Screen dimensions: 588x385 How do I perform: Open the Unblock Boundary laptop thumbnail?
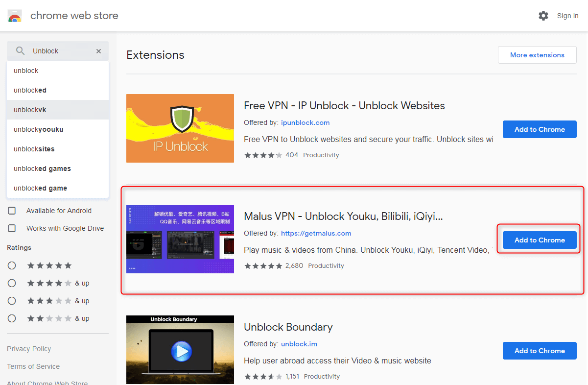180,350
